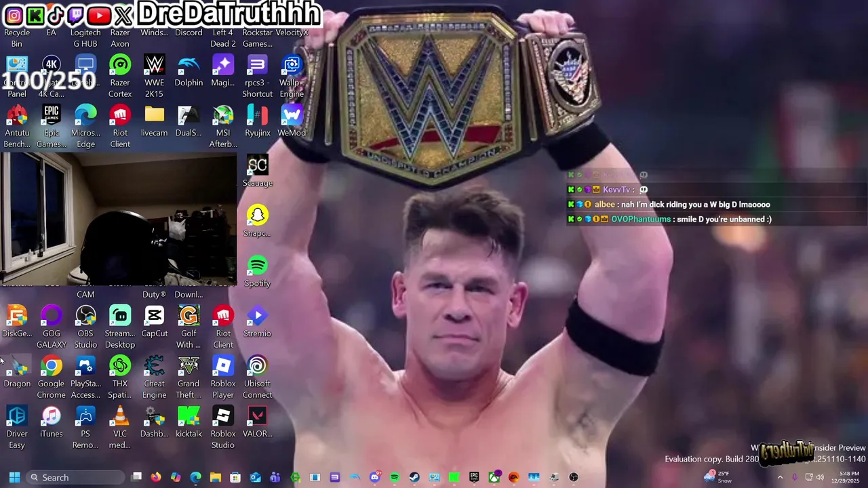Launch the Ryujinx emulator shortcut
Screen dimensions: 868x488
tap(258, 121)
